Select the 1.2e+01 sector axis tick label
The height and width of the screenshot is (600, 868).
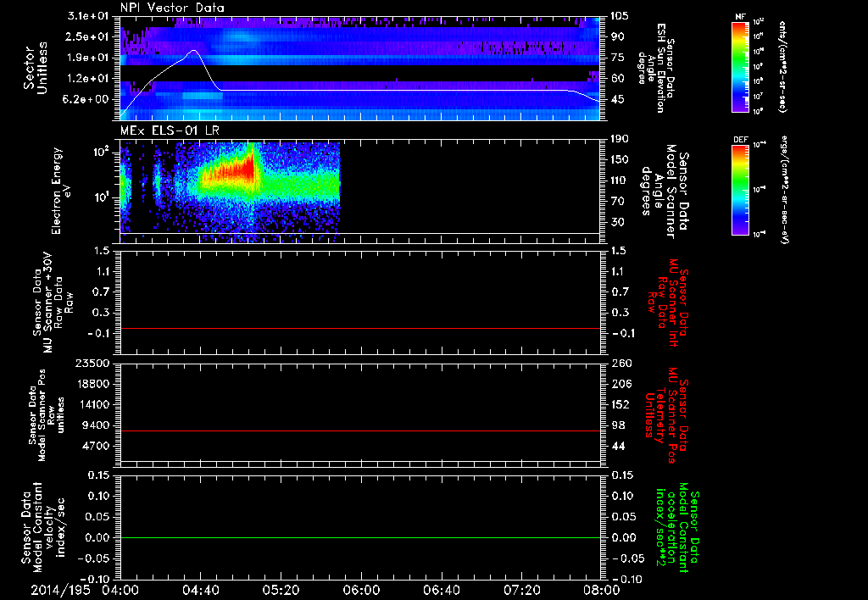pos(89,79)
